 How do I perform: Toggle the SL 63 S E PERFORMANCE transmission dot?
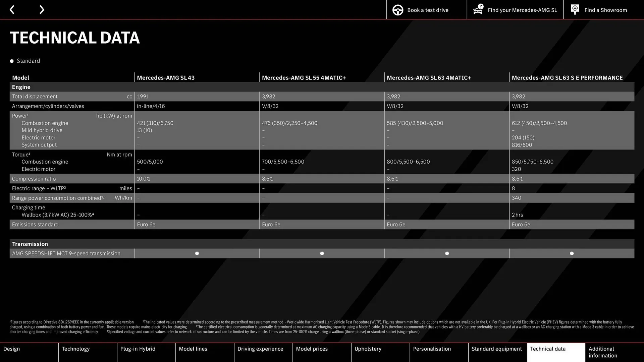(x=572, y=253)
